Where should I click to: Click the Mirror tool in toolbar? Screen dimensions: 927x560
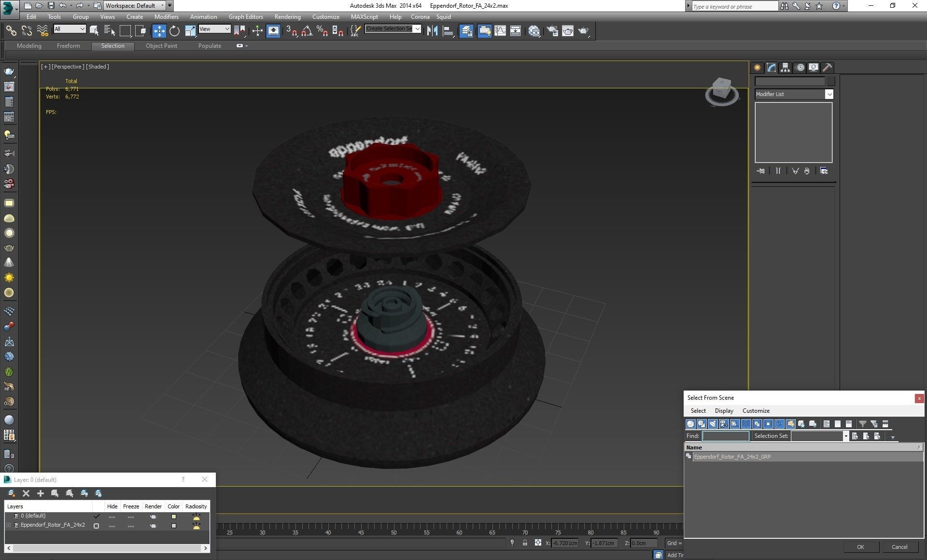[x=432, y=31]
